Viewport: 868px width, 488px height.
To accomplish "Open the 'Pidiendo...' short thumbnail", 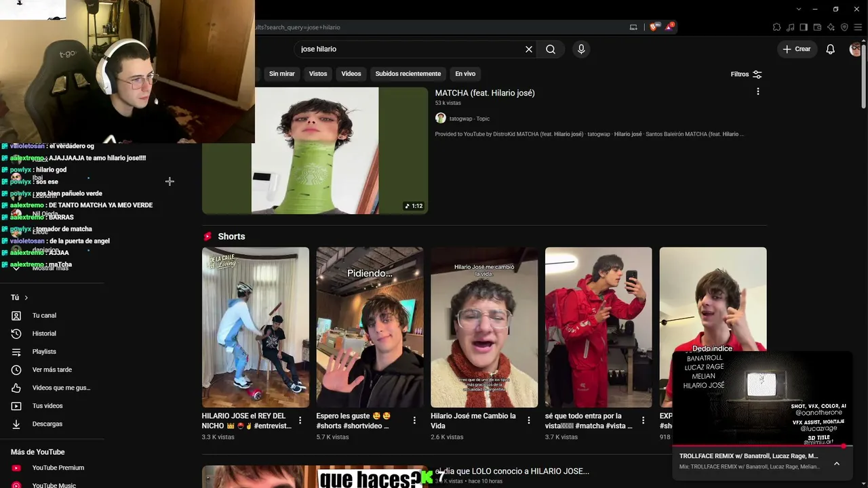I will click(370, 327).
